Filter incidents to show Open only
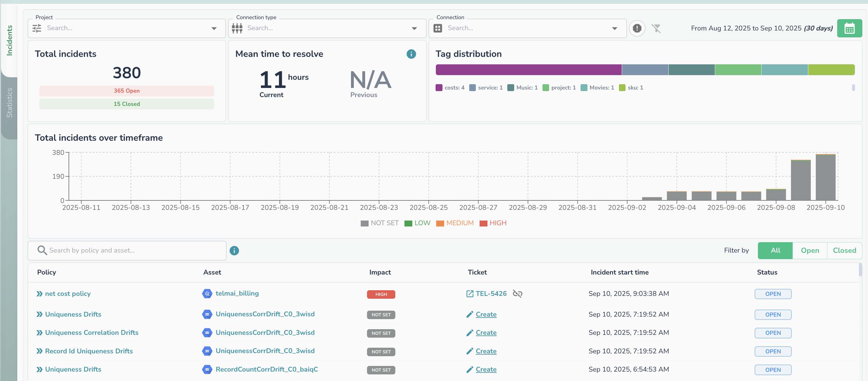The width and height of the screenshot is (868, 381). tap(810, 250)
